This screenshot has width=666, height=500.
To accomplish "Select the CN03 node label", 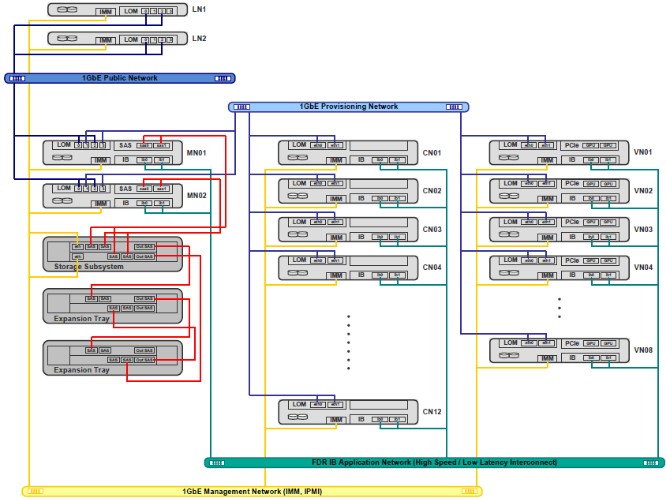I will [x=432, y=229].
